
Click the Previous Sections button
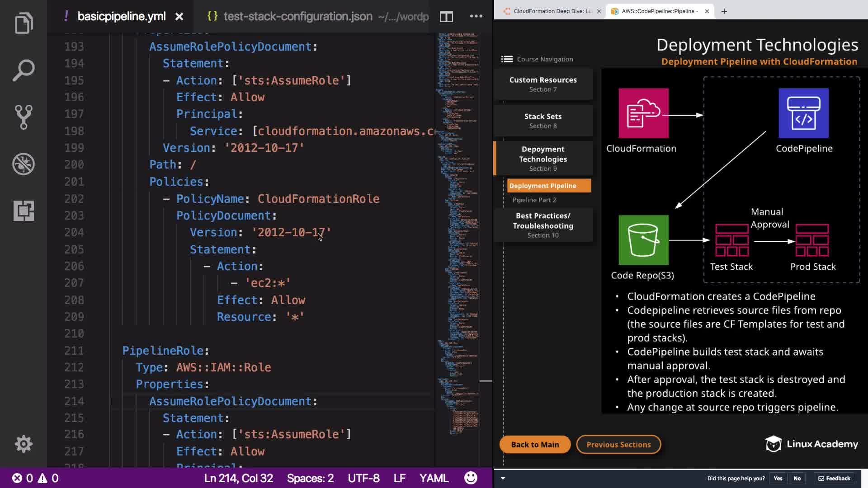(x=618, y=445)
